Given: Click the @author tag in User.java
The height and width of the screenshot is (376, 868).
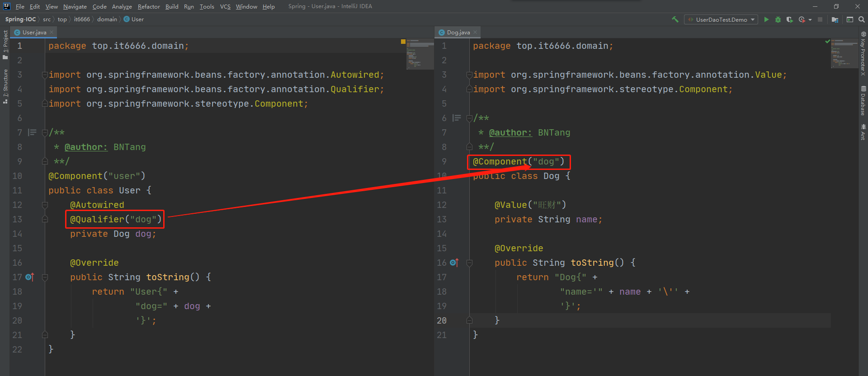Looking at the screenshot, I should pos(86,147).
